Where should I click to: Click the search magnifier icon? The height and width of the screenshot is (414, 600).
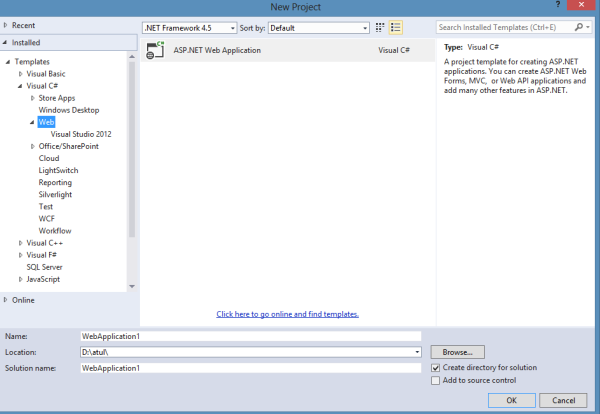(579, 27)
